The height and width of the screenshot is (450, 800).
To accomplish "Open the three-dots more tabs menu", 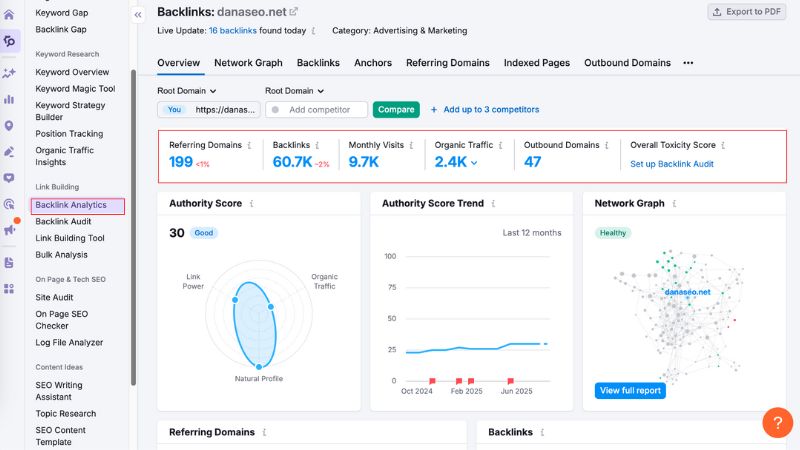I will pos(688,63).
